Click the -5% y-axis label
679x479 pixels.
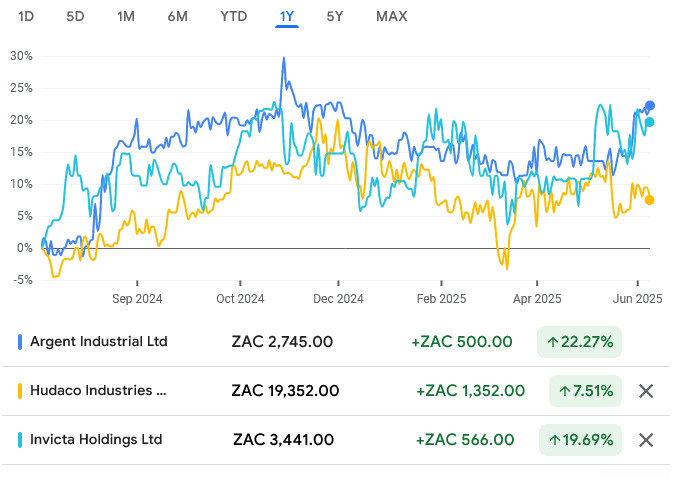(23, 280)
